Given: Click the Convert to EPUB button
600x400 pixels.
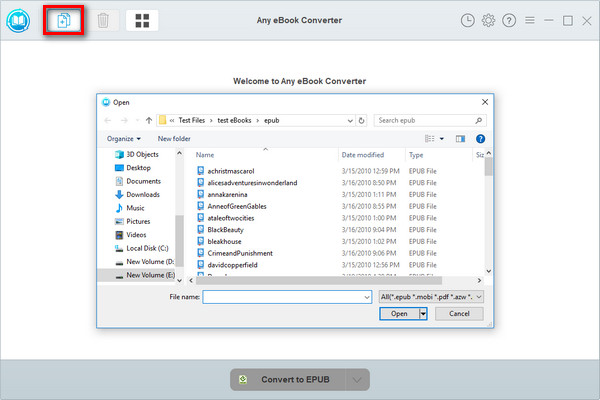Looking at the screenshot, I should coord(288,380).
